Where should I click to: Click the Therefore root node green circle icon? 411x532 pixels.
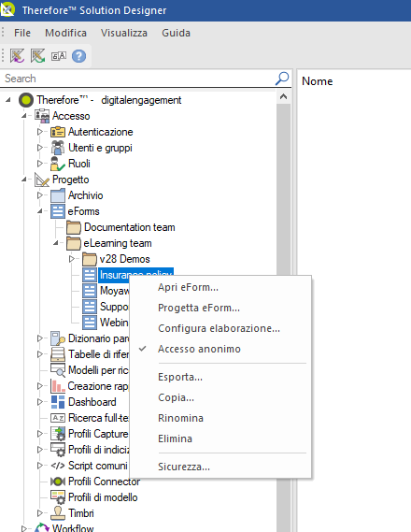click(x=26, y=100)
